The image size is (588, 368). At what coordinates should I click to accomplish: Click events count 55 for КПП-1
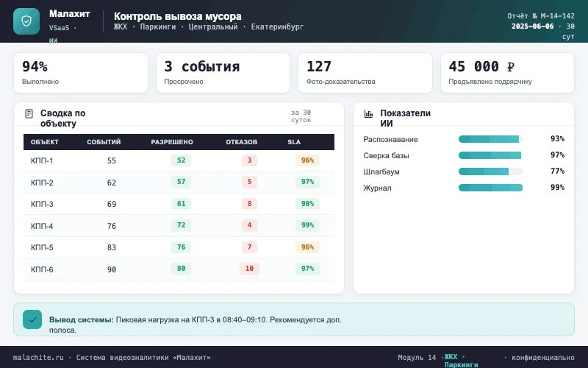coord(112,160)
